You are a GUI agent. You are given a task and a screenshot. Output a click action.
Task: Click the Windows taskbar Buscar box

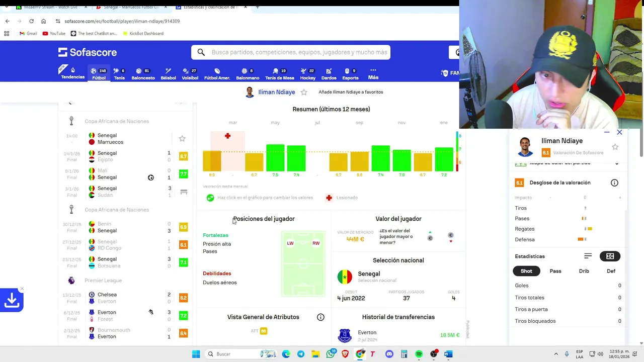click(x=242, y=354)
